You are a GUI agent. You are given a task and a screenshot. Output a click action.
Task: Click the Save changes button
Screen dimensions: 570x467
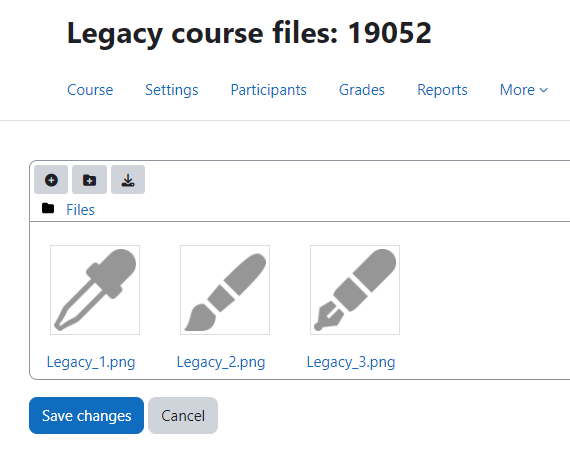click(87, 415)
